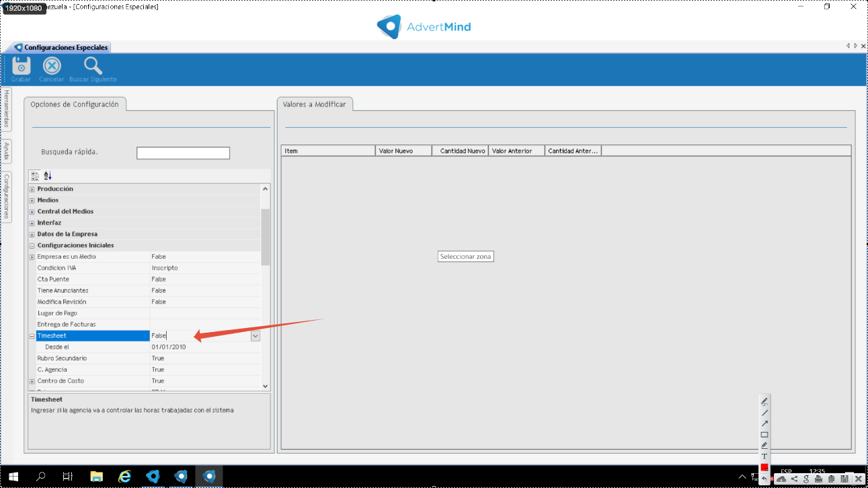Select the text T annotation tool
Screen dimensions: 868x488
coord(764,456)
